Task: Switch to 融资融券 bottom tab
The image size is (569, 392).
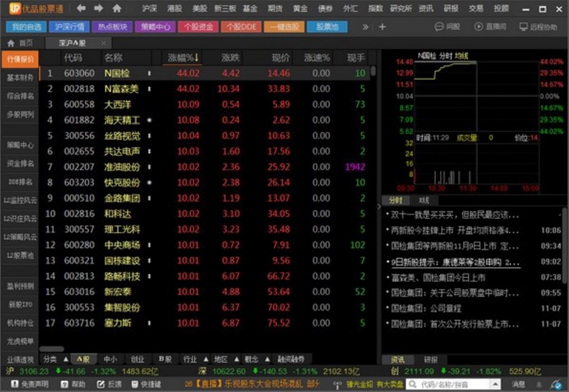Action: tap(291, 359)
